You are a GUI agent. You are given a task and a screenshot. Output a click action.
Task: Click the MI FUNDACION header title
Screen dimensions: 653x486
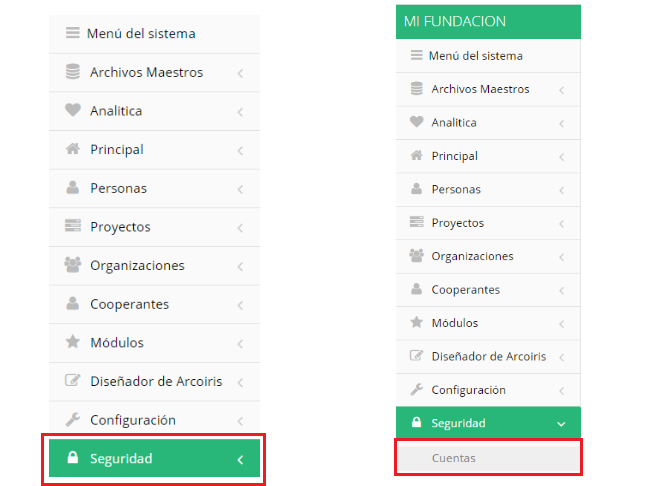coord(455,21)
